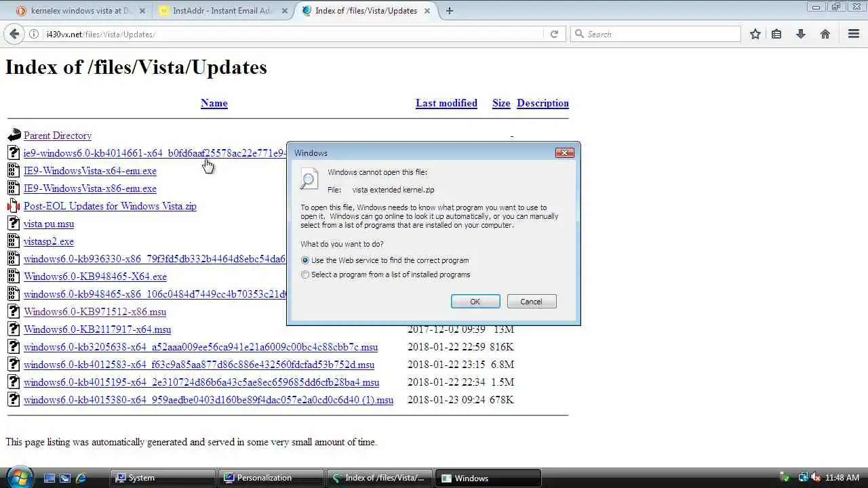The height and width of the screenshot is (488, 868).
Task: Click file icon beside IE9-WindowsVista-x64-enu.exe
Action: click(x=14, y=170)
